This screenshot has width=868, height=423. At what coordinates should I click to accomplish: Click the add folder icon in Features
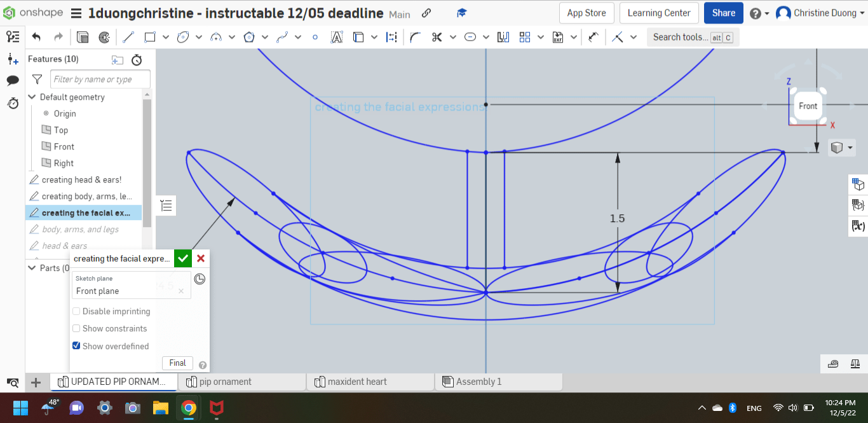(x=118, y=60)
